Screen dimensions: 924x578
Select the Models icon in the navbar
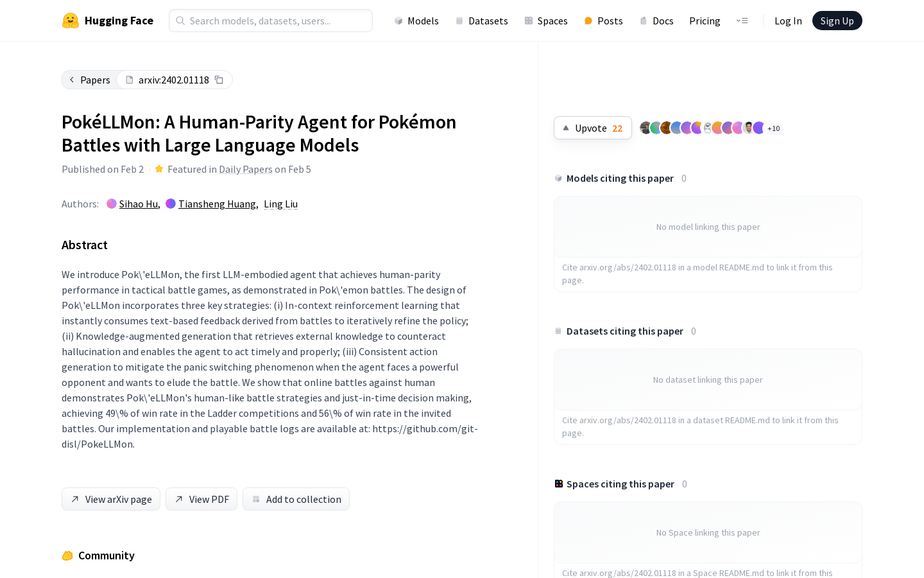point(398,21)
